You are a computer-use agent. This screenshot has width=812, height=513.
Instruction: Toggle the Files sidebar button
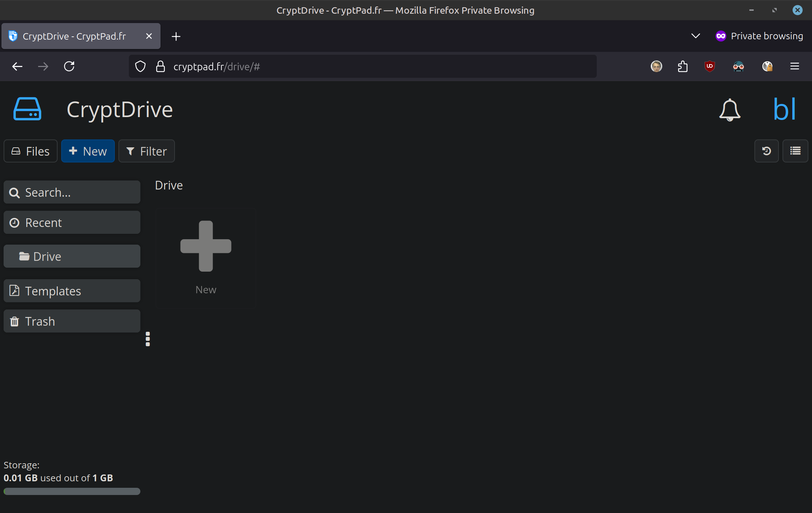pos(31,151)
